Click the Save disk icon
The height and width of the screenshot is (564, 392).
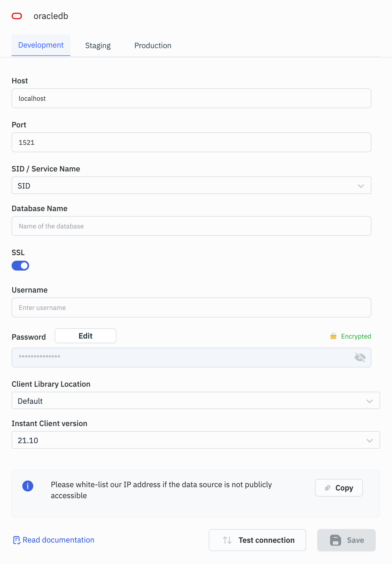(335, 540)
